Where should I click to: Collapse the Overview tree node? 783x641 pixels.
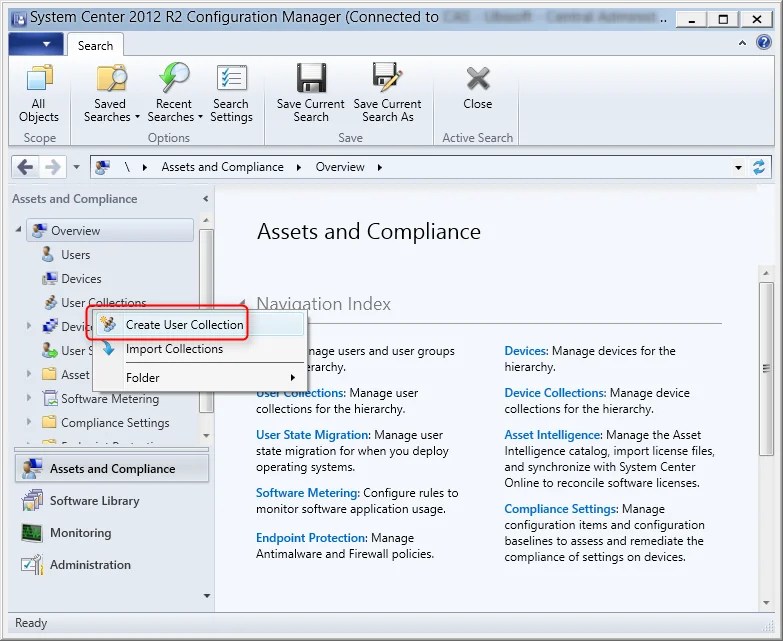point(18,230)
